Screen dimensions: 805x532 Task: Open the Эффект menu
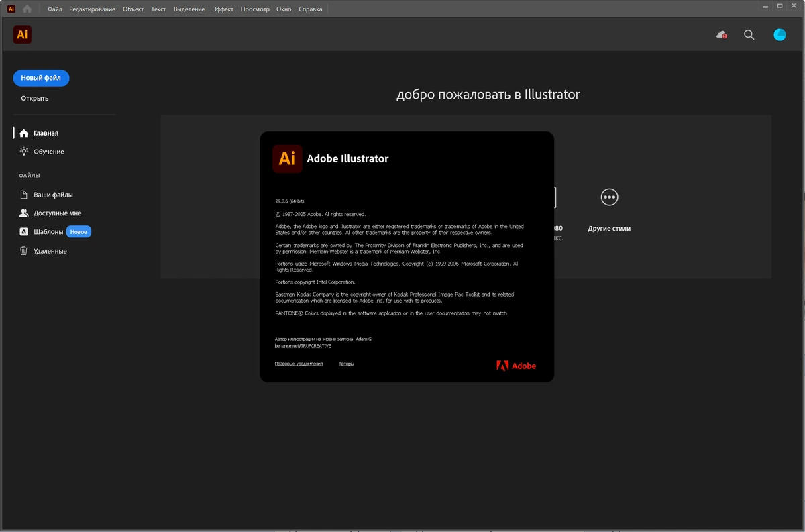(223, 9)
